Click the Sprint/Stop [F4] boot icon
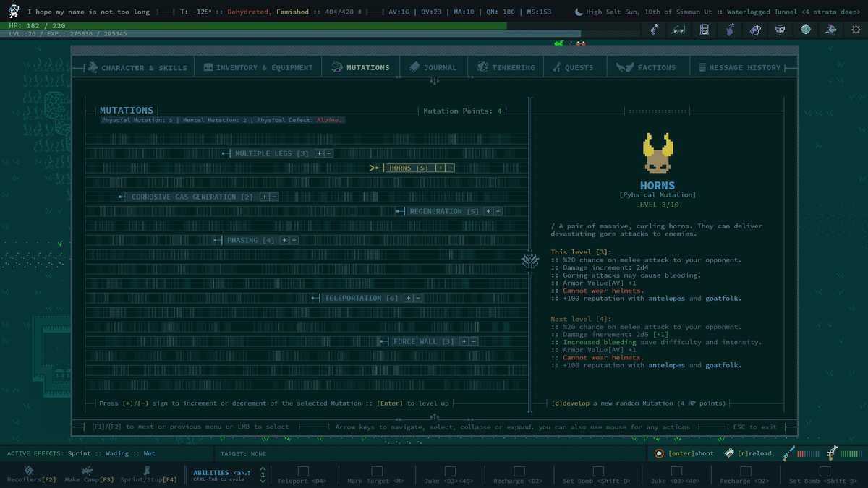The height and width of the screenshot is (488, 868). 148,471
